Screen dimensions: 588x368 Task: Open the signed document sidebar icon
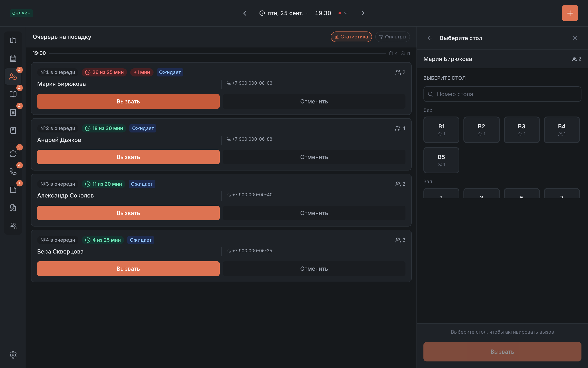[13, 208]
